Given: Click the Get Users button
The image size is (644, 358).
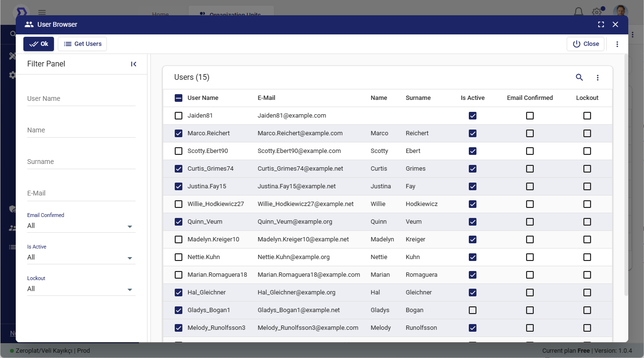Looking at the screenshot, I should click(x=83, y=44).
